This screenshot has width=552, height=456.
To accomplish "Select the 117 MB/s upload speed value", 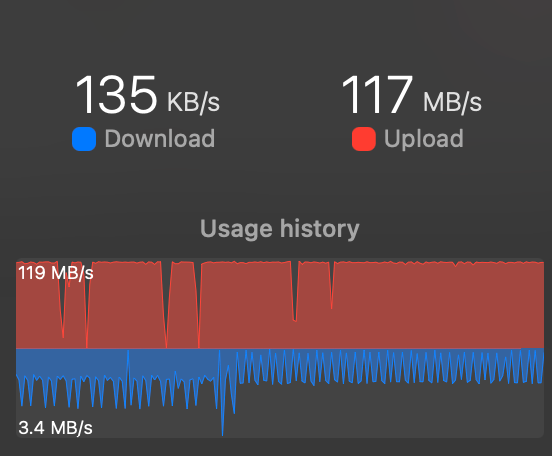I will point(411,95).
